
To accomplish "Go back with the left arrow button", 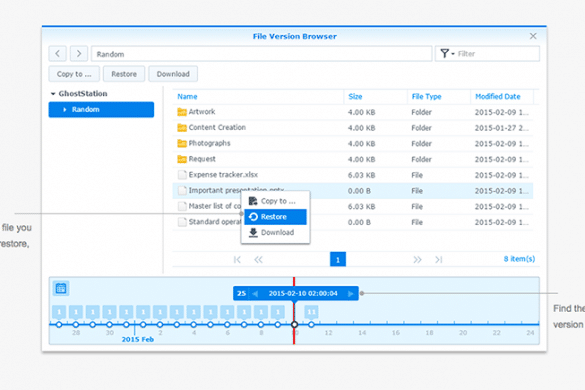I will [57, 54].
